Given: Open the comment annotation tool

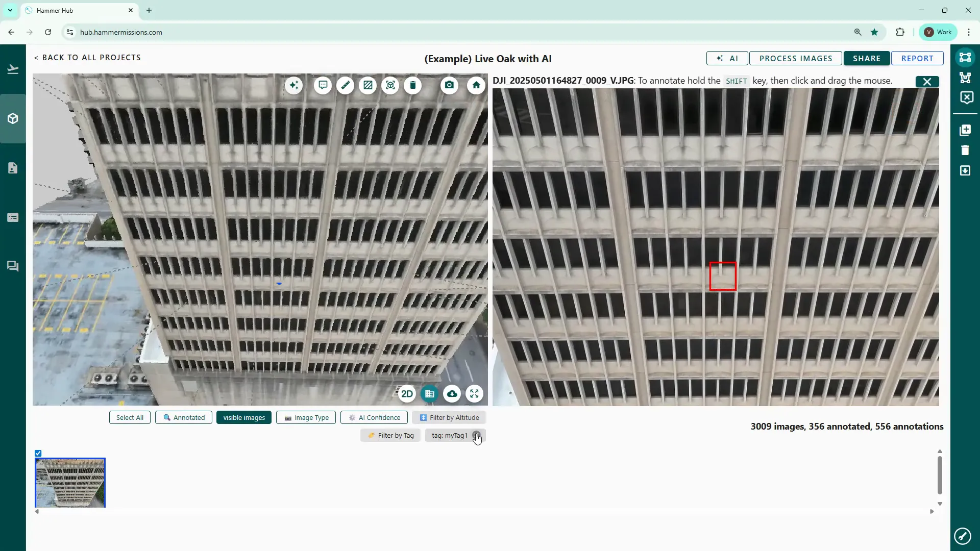Looking at the screenshot, I should click(323, 85).
